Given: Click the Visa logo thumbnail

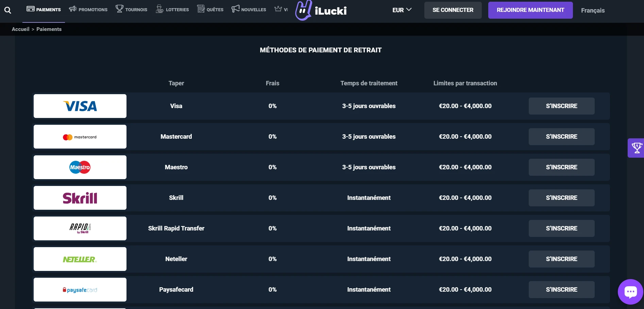Looking at the screenshot, I should (x=80, y=106).
